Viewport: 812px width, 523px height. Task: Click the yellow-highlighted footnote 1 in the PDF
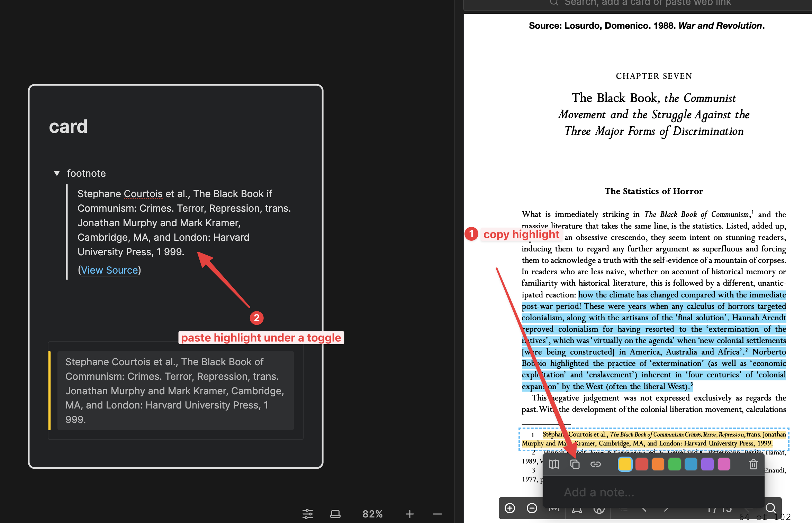pyautogui.click(x=654, y=439)
